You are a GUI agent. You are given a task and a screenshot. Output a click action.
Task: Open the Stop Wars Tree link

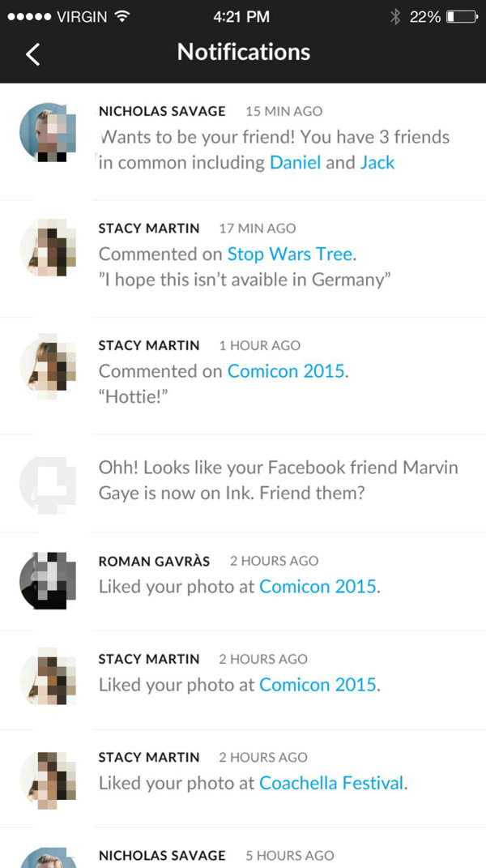click(x=290, y=254)
